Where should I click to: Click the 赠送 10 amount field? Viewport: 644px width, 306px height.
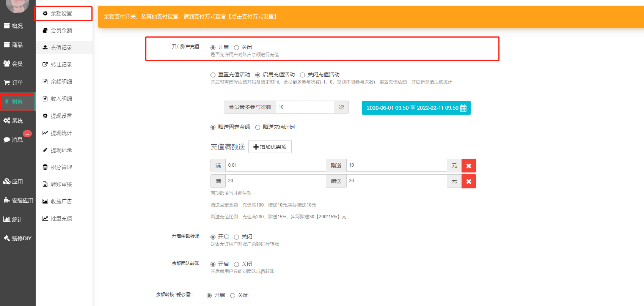[397, 165]
